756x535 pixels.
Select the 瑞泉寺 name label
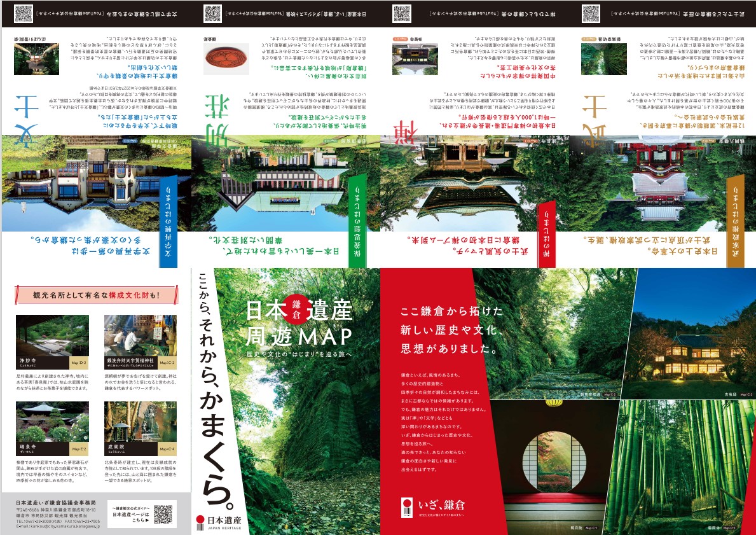(43, 449)
